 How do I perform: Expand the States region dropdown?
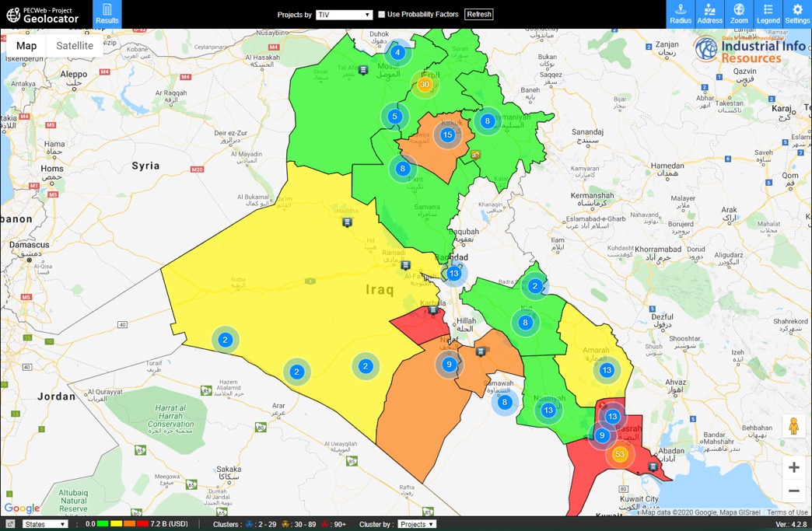pyautogui.click(x=45, y=525)
